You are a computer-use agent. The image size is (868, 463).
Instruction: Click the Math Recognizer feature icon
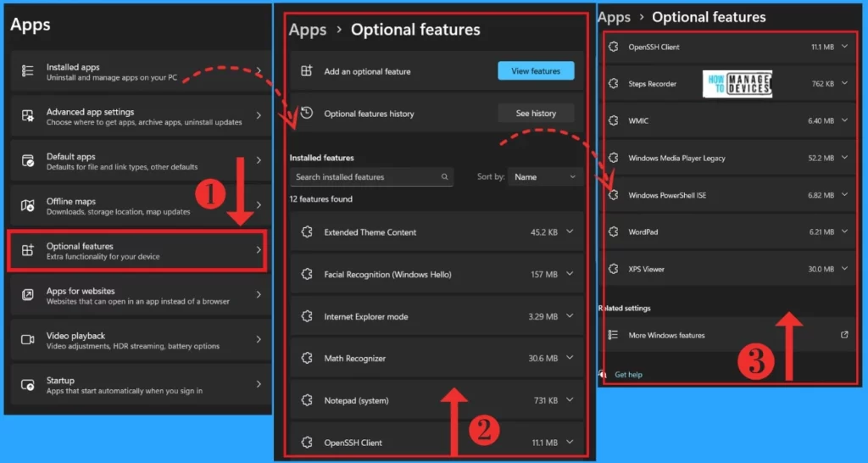tap(307, 359)
